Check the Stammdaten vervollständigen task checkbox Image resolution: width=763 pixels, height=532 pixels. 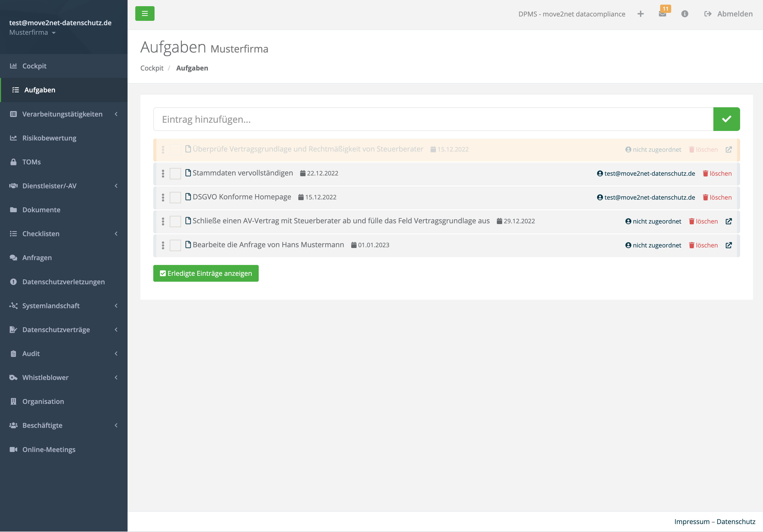point(175,174)
